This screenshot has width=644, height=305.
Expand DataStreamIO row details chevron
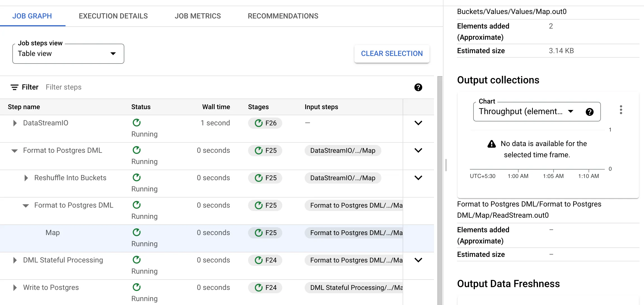418,123
